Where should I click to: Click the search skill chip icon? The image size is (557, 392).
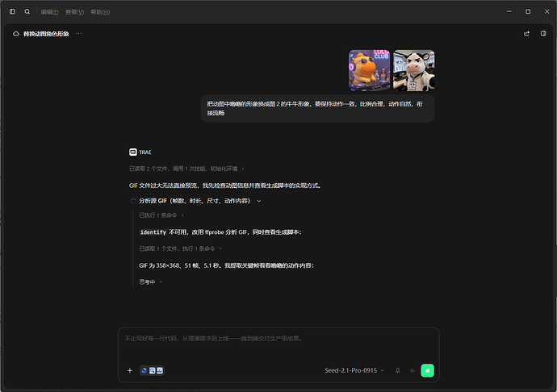coord(152,371)
